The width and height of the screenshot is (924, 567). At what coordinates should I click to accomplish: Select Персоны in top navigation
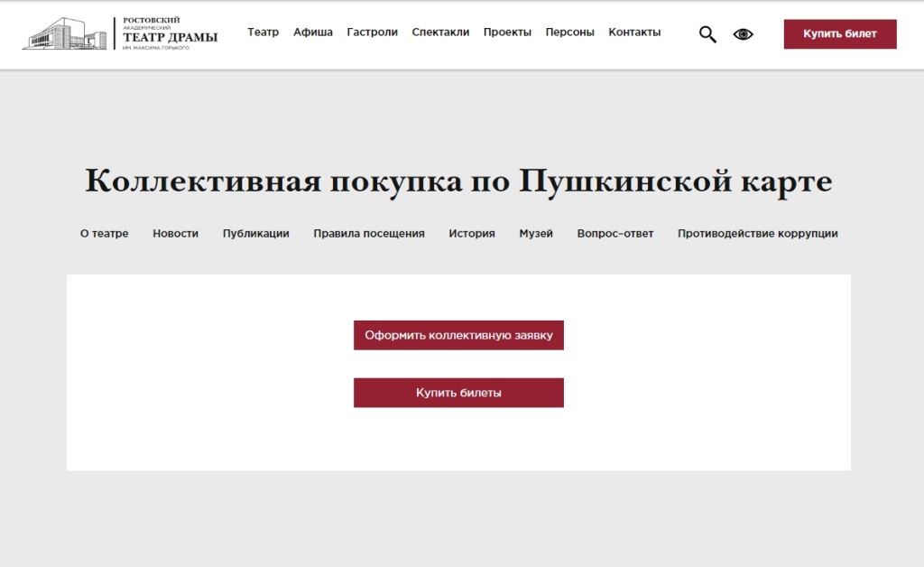(x=569, y=33)
